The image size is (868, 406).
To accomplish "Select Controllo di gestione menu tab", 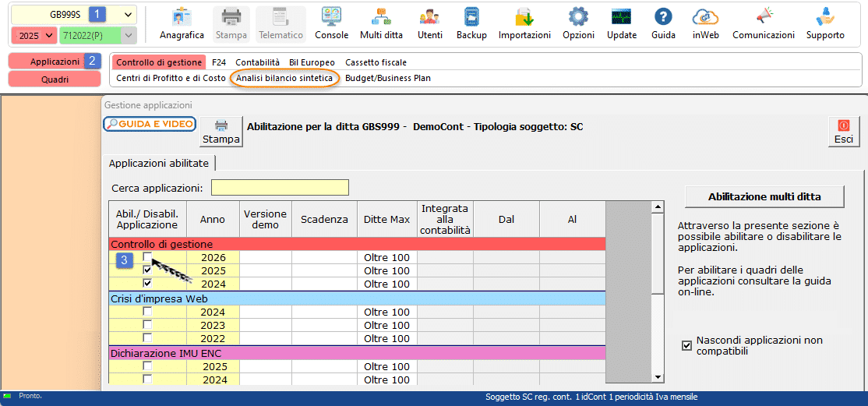I will point(159,62).
